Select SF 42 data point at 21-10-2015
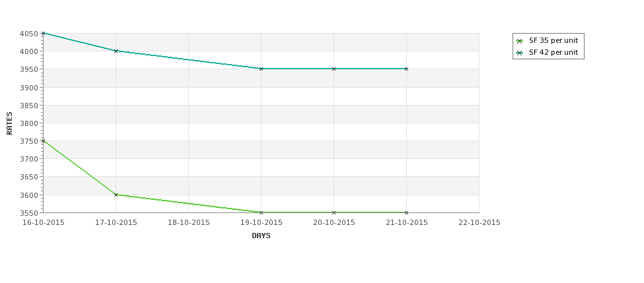The image size is (644, 283). (x=407, y=69)
